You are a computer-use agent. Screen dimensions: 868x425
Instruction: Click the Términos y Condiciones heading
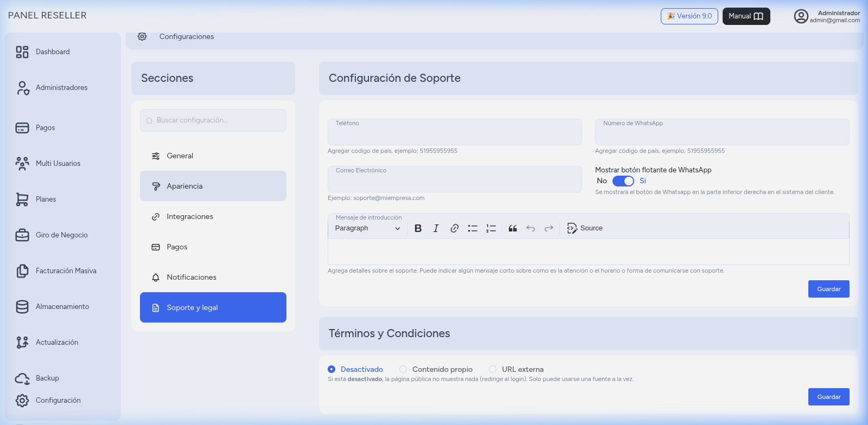pyautogui.click(x=390, y=333)
